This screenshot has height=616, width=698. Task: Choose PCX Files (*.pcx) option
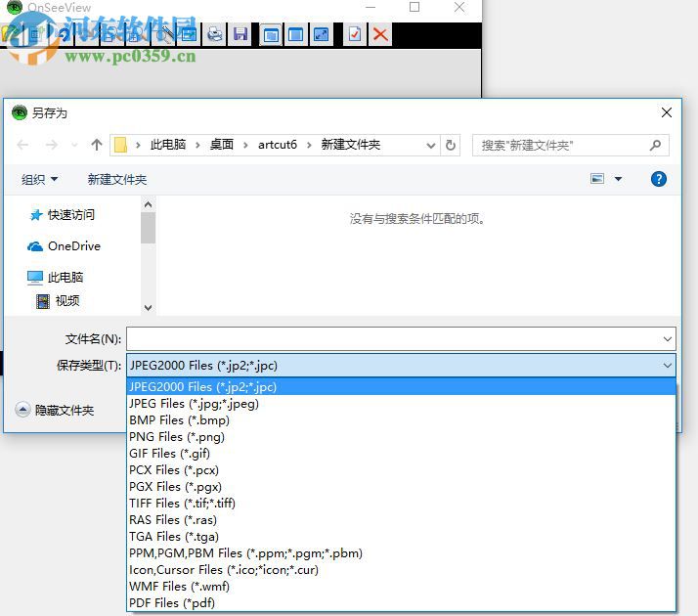point(401,470)
